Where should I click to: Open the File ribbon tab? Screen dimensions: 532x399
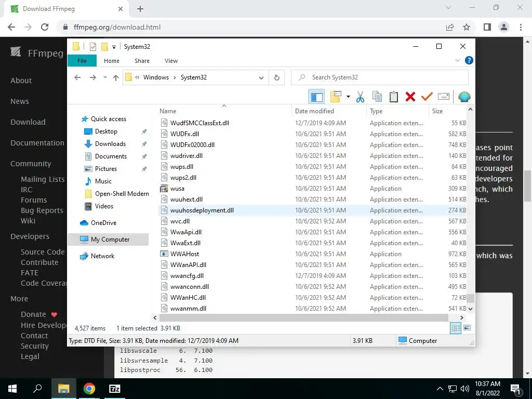(x=82, y=61)
